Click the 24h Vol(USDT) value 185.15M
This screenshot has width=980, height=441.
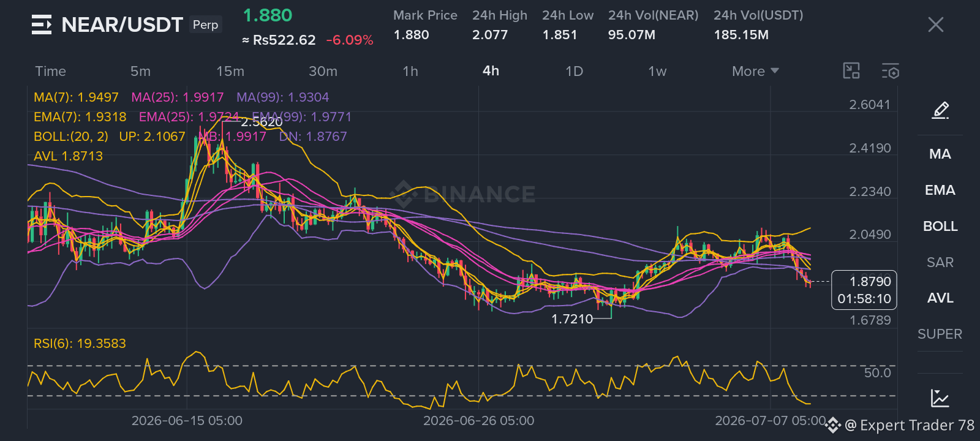coord(741,35)
